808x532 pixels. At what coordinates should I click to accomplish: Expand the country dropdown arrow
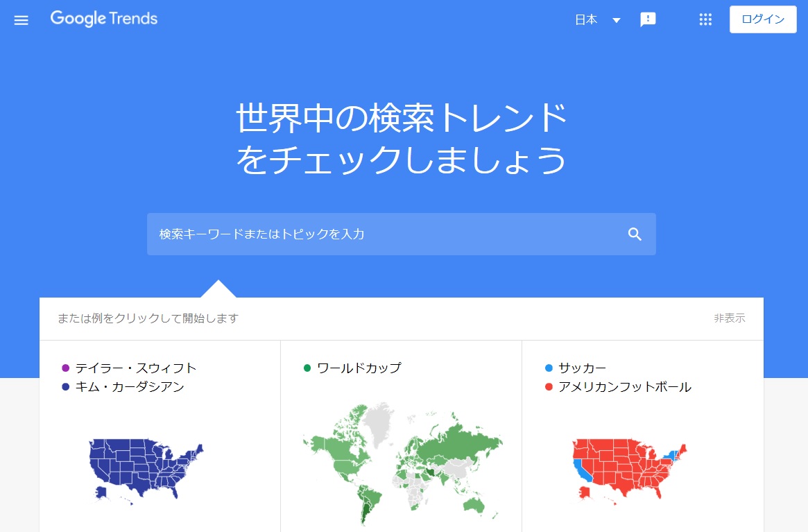coord(616,20)
